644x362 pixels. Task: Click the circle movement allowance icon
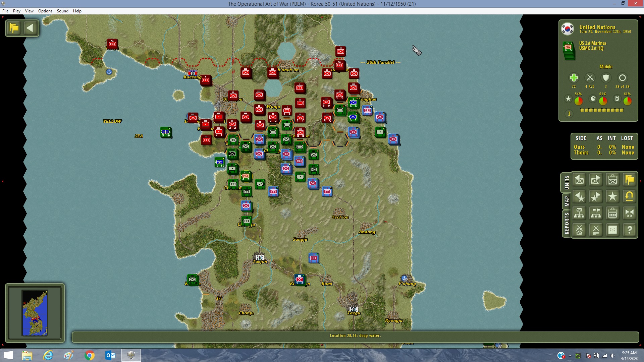tap(622, 78)
